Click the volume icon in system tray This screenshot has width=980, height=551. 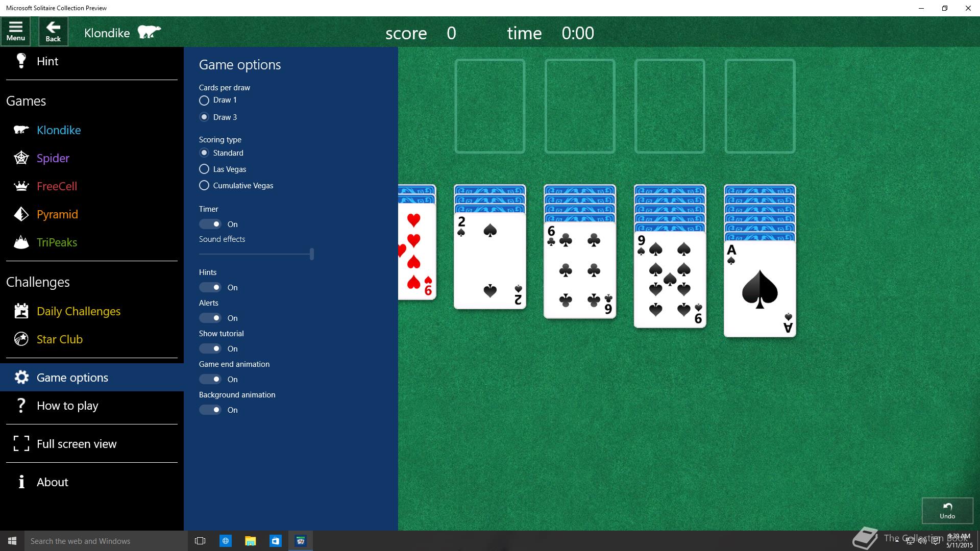coord(922,541)
